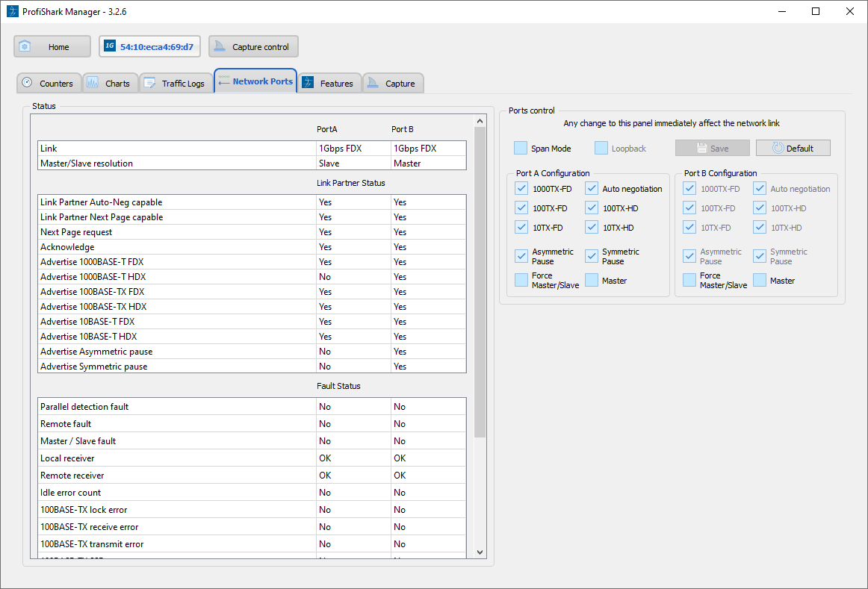
Task: Toggle Port A 10TX-HD checkbox
Action: pos(591,227)
